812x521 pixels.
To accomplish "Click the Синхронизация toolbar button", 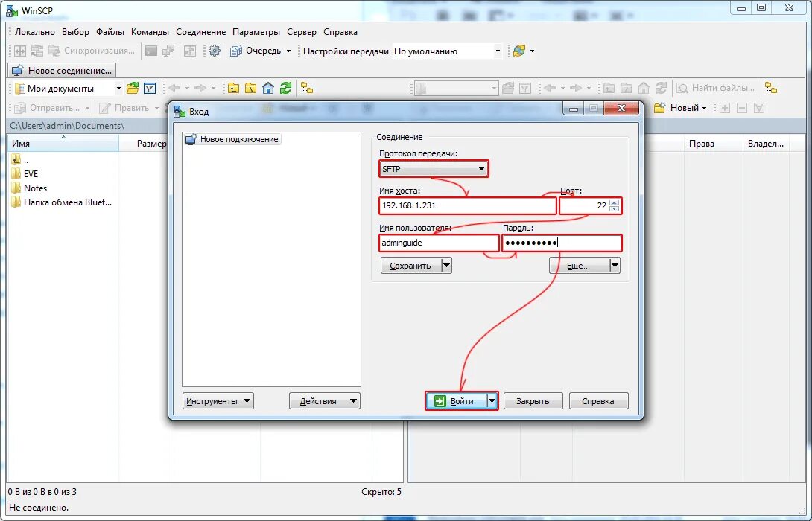I will click(92, 51).
